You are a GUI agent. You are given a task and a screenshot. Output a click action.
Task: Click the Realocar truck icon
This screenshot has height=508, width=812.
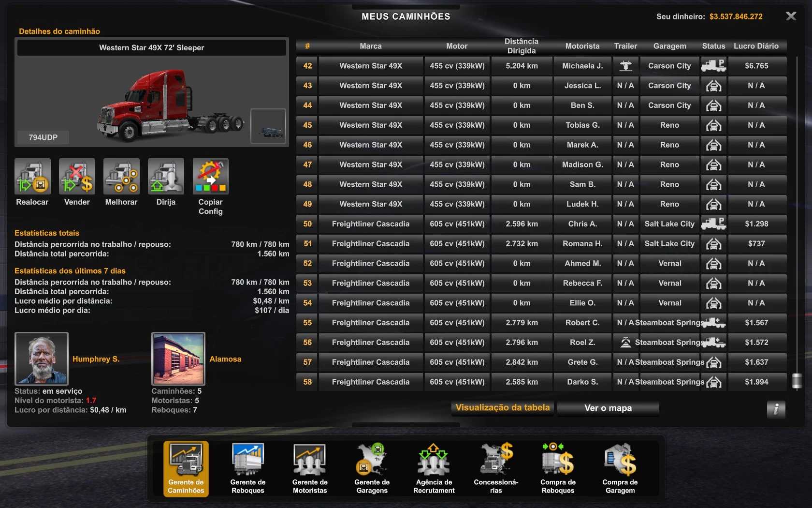pyautogui.click(x=32, y=177)
